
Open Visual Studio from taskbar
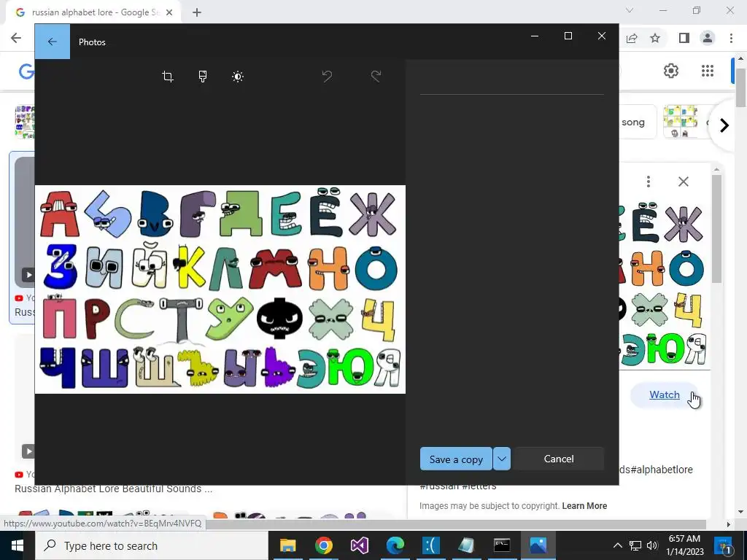(359, 545)
